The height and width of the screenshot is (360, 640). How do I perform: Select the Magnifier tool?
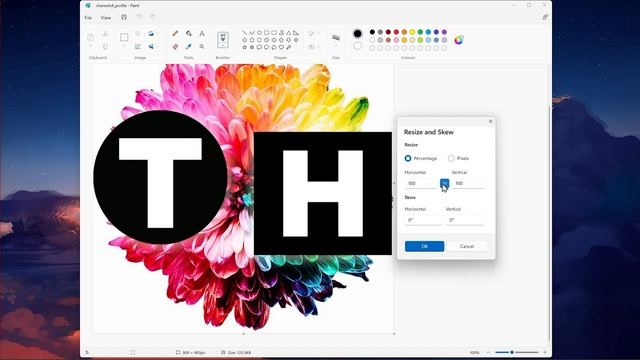tap(202, 47)
